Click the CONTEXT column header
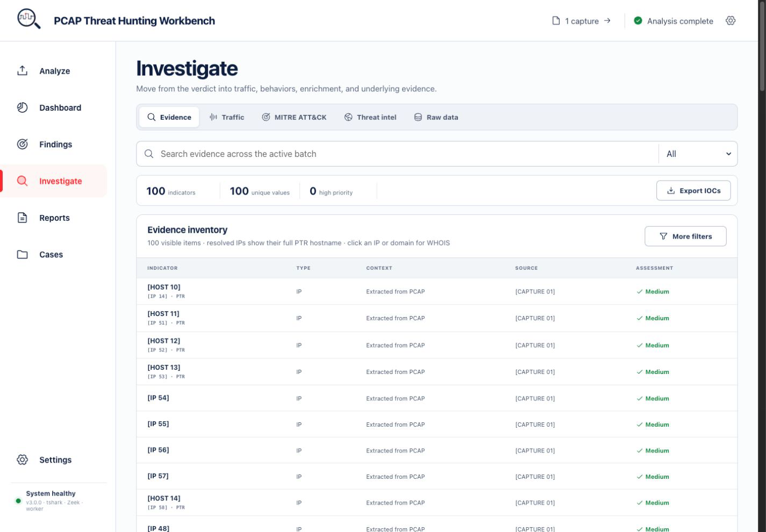 click(x=379, y=268)
